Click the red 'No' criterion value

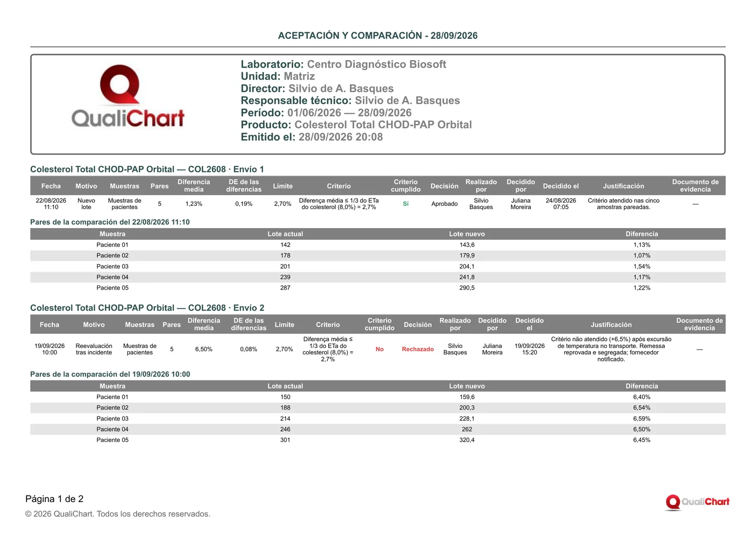[380, 349]
